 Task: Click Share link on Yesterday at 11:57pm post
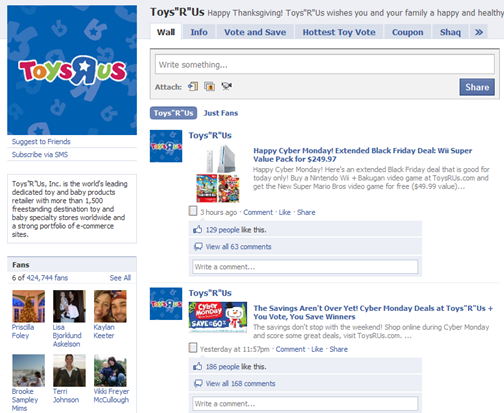[339, 349]
